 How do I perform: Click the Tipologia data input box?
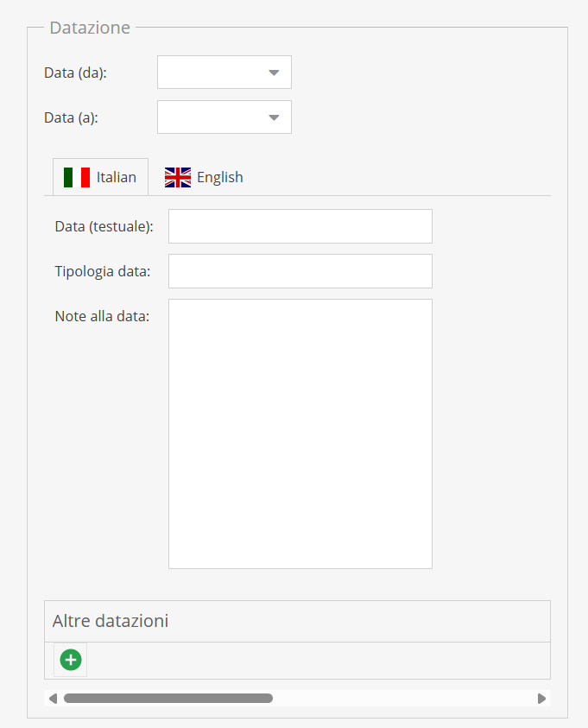tap(300, 271)
